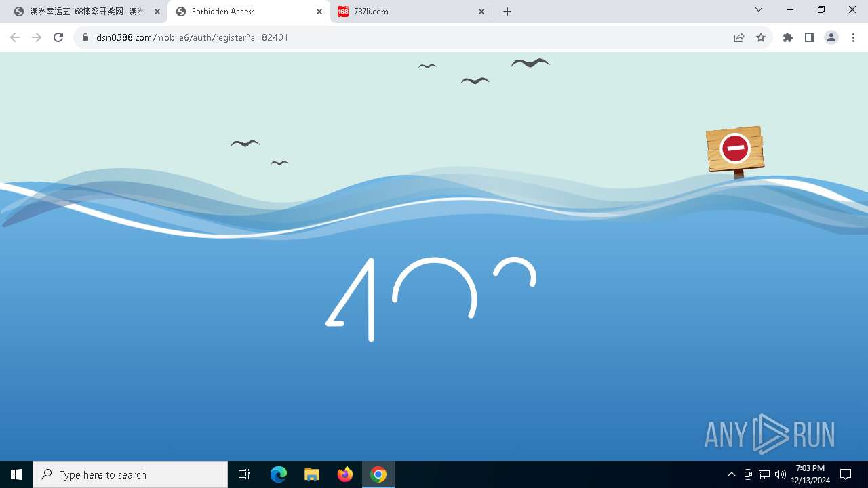Click the 403 error graphic
868x488 pixels.
tap(431, 299)
